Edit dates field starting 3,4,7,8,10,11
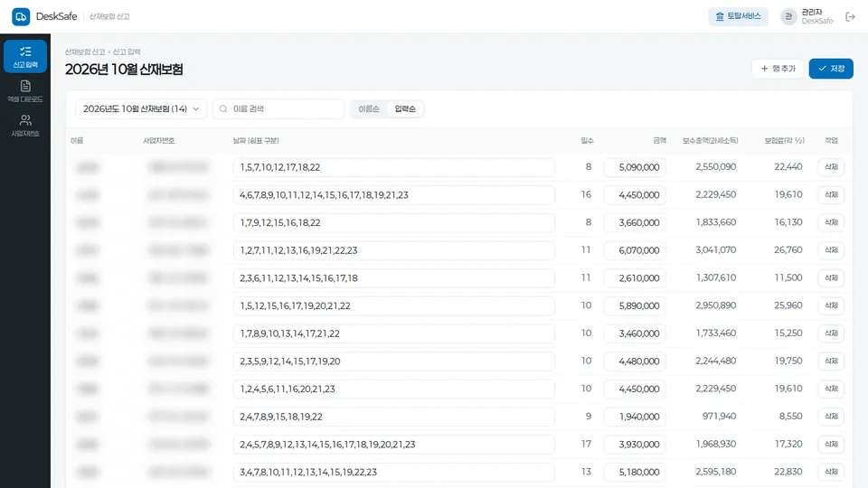Image resolution: width=868 pixels, height=488 pixels. coord(393,472)
